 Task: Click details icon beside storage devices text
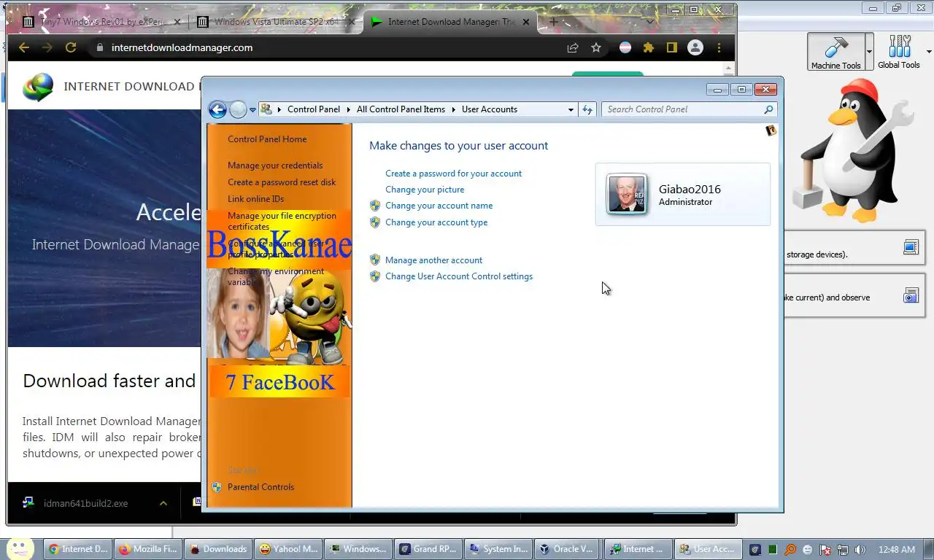911,247
